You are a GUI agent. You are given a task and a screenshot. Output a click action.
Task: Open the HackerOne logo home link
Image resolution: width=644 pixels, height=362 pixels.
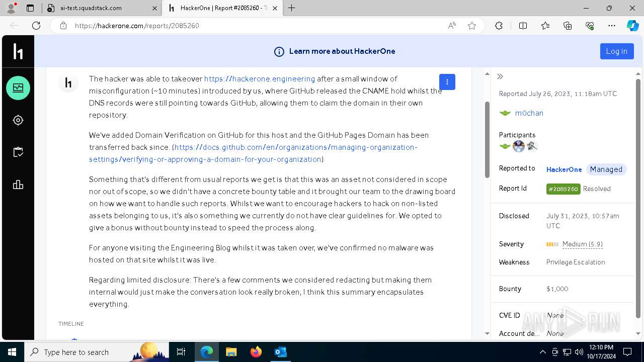pyautogui.click(x=18, y=51)
